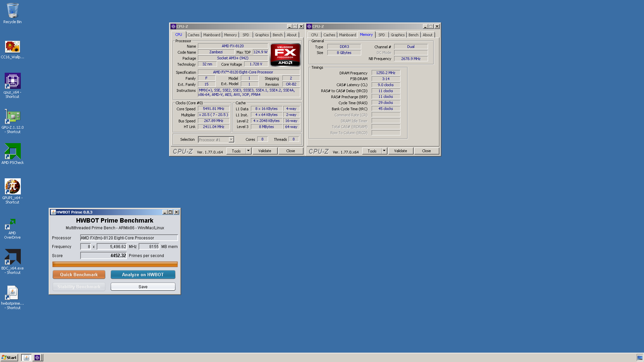The image size is (644, 362).
Task: Launch the GPU-Z.1.12.0 shortcut icon
Action: pyautogui.click(x=12, y=116)
